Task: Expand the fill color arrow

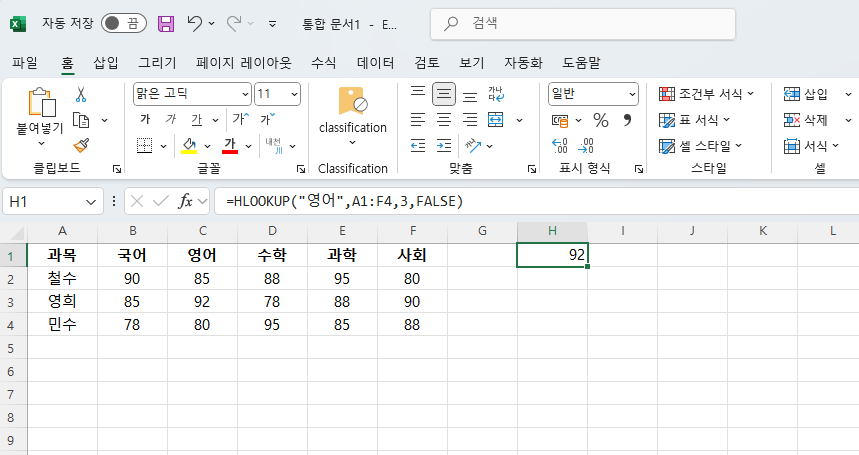Action: 208,146
